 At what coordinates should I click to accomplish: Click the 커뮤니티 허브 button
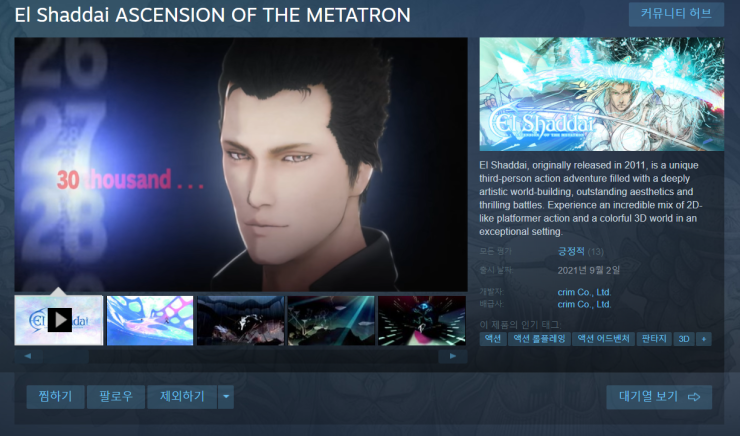pyautogui.click(x=676, y=14)
